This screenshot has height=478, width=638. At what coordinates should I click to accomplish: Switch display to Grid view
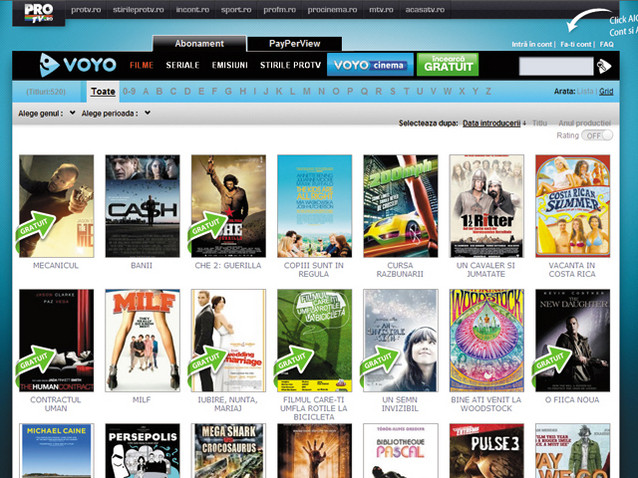(x=606, y=91)
